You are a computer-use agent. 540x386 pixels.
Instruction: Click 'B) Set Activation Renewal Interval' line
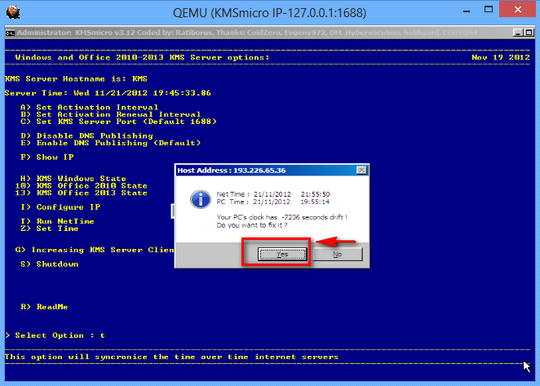[x=110, y=114]
